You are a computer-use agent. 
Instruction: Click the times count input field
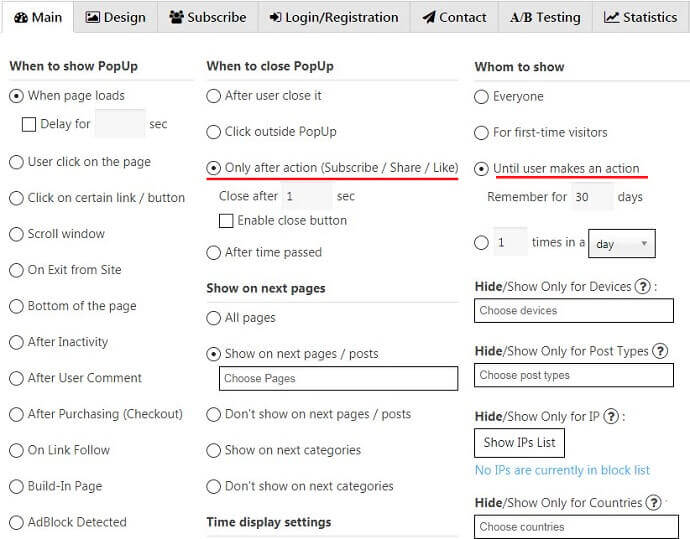pos(510,242)
